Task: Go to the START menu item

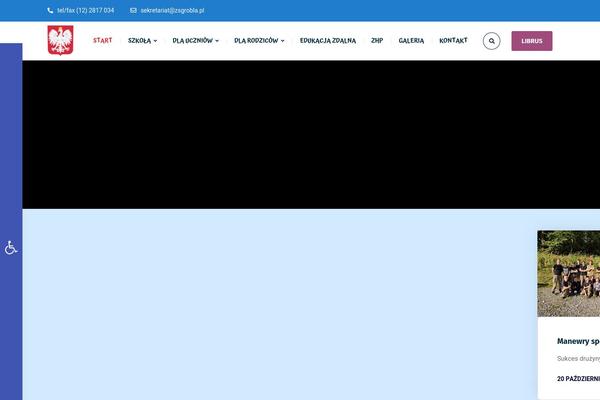Action: coord(103,40)
